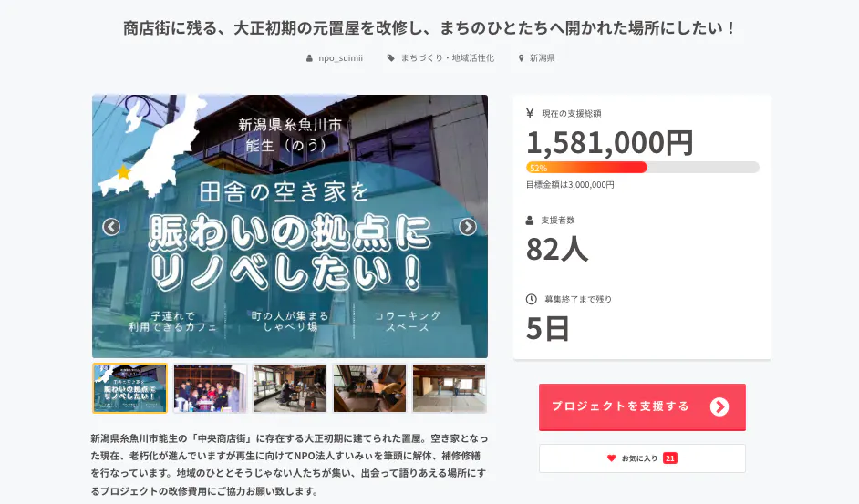Image resolution: width=859 pixels, height=504 pixels.
Task: Show the previous slide using the left arrow
Action: click(x=111, y=227)
